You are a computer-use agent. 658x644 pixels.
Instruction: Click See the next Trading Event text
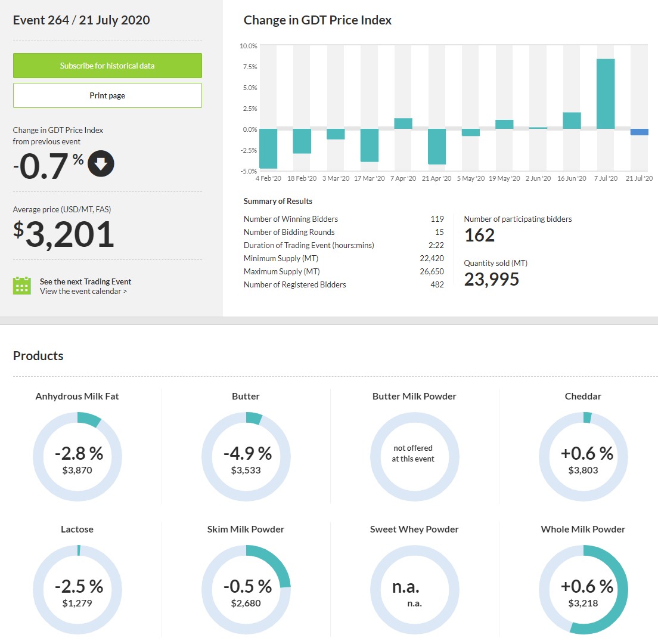pos(85,281)
